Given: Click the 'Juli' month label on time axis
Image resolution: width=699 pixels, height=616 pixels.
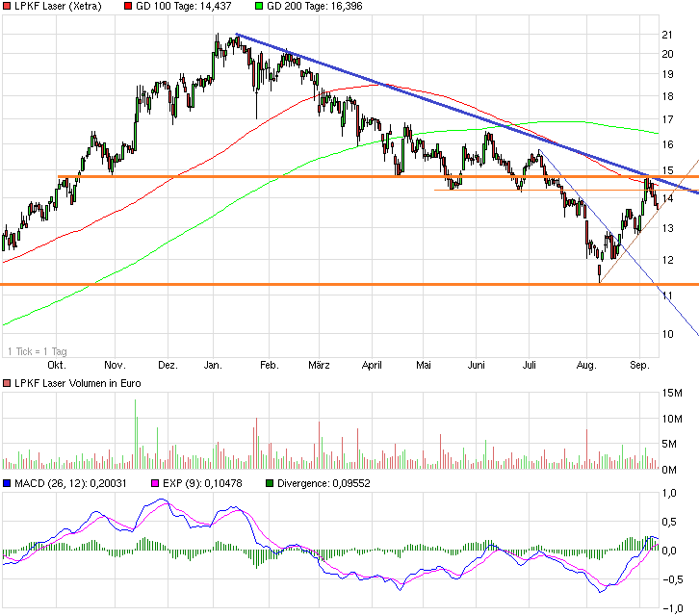Looking at the screenshot, I should (x=530, y=365).
